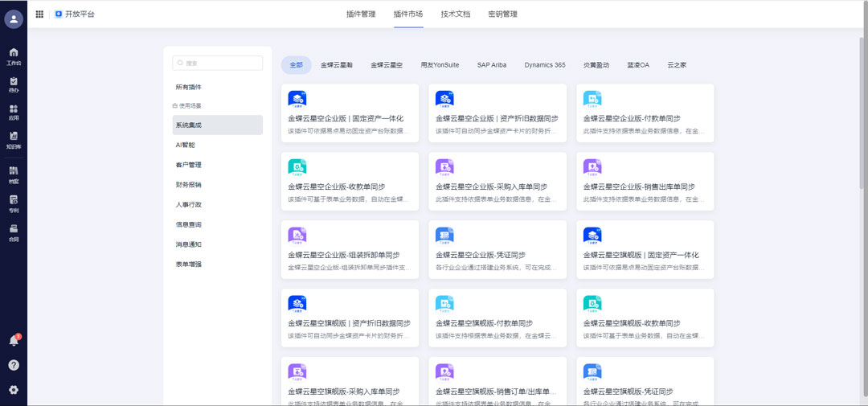Open the 知识库 knowledge base icon
This screenshot has width=868, height=406.
point(14,140)
